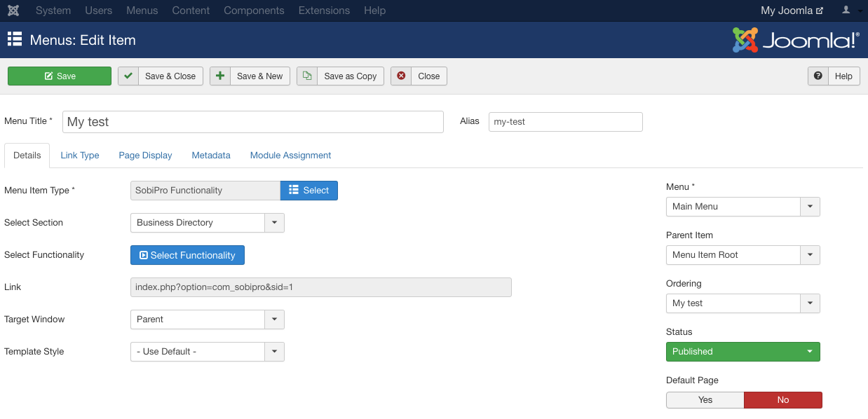Click the green Save button
The width and height of the screenshot is (868, 419).
pyautogui.click(x=60, y=76)
